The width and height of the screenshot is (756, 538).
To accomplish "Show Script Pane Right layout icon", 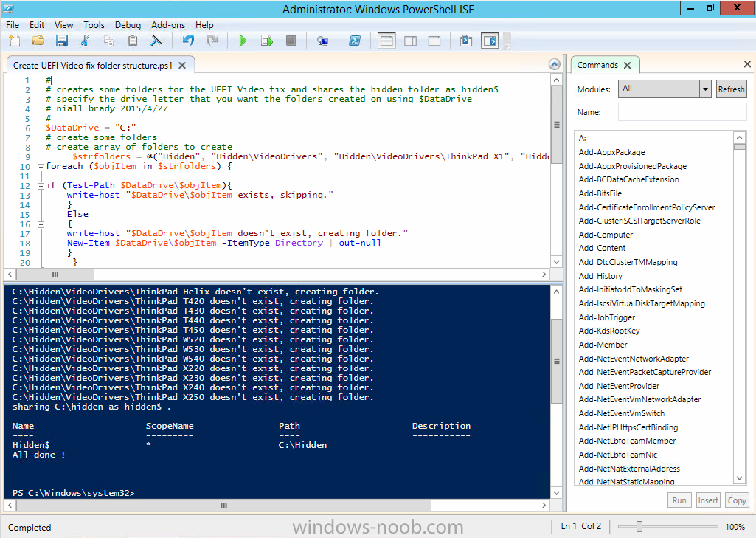I will coord(410,41).
